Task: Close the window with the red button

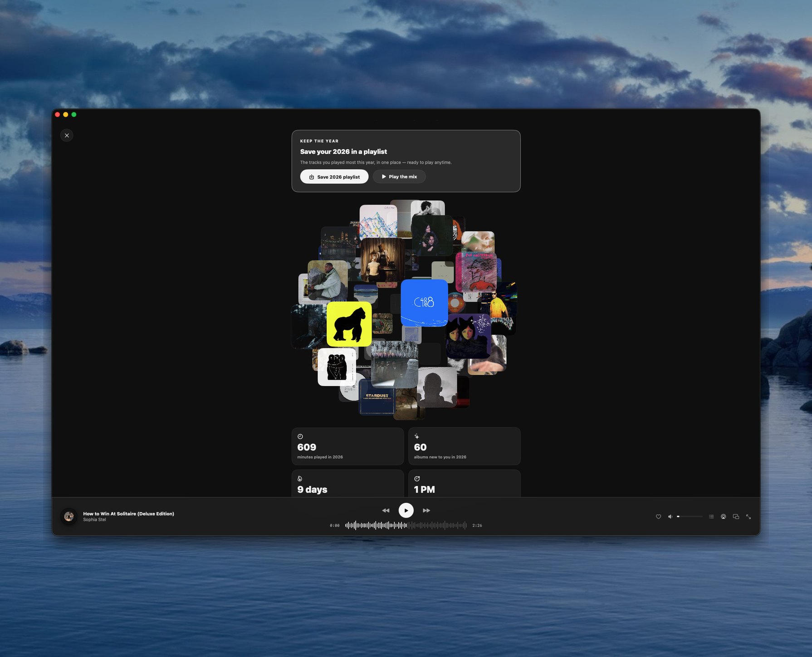Action: 58,115
